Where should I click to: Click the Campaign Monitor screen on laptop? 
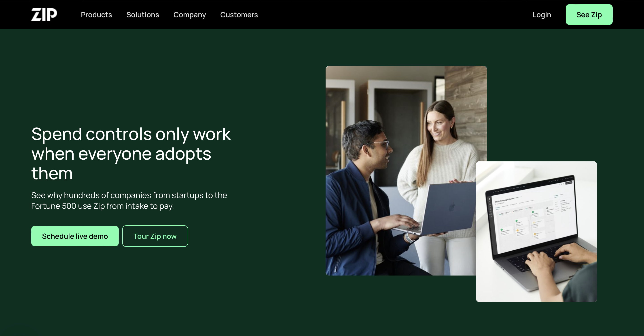point(532,215)
